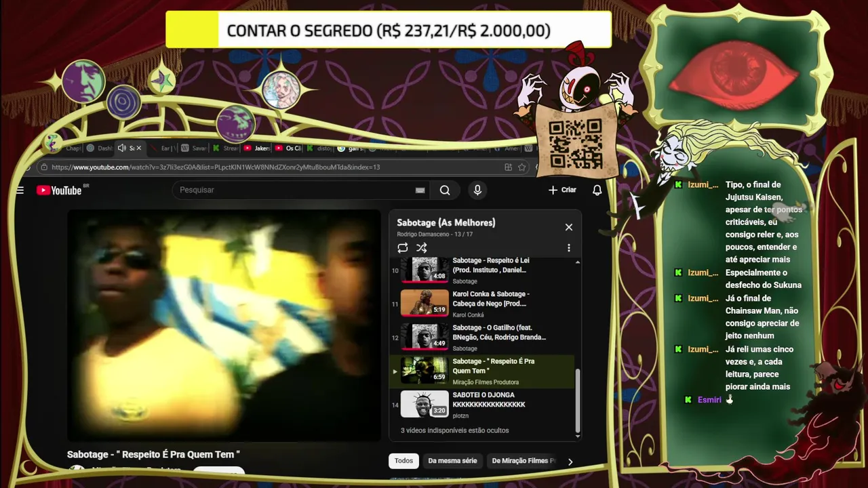Click the CONTAR O SEGREDO donation goal bar
This screenshot has height=488, width=868.
[389, 30]
